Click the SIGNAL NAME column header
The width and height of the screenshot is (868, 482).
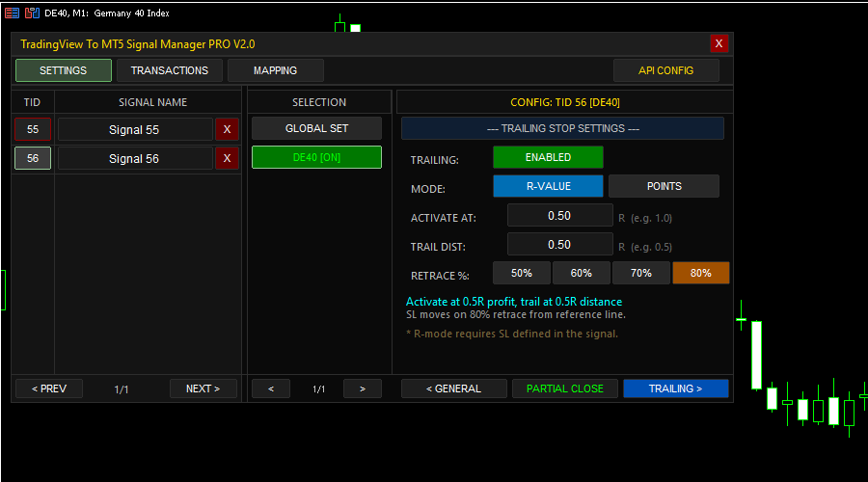tap(152, 102)
